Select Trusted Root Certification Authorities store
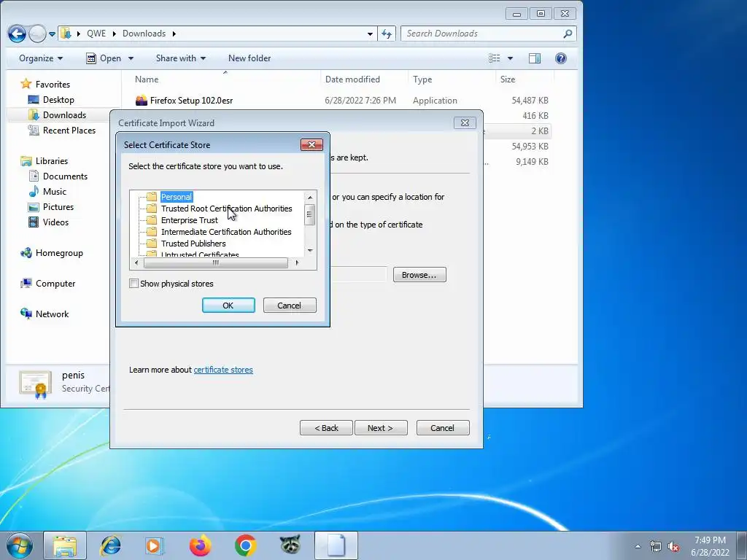Image resolution: width=747 pixels, height=560 pixels. tap(226, 209)
